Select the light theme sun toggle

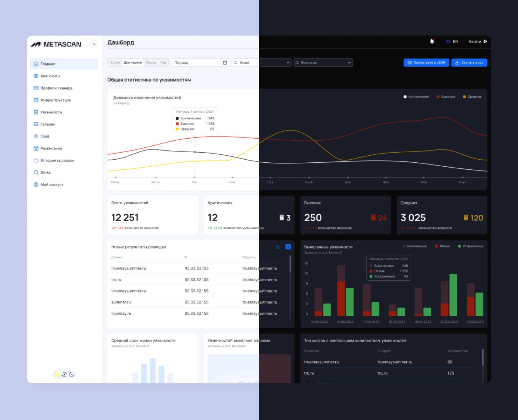(x=57, y=374)
